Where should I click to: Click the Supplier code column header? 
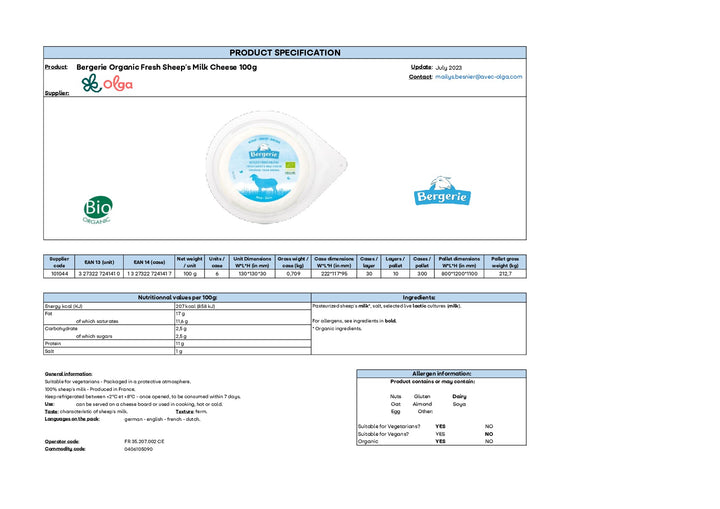[x=59, y=262]
